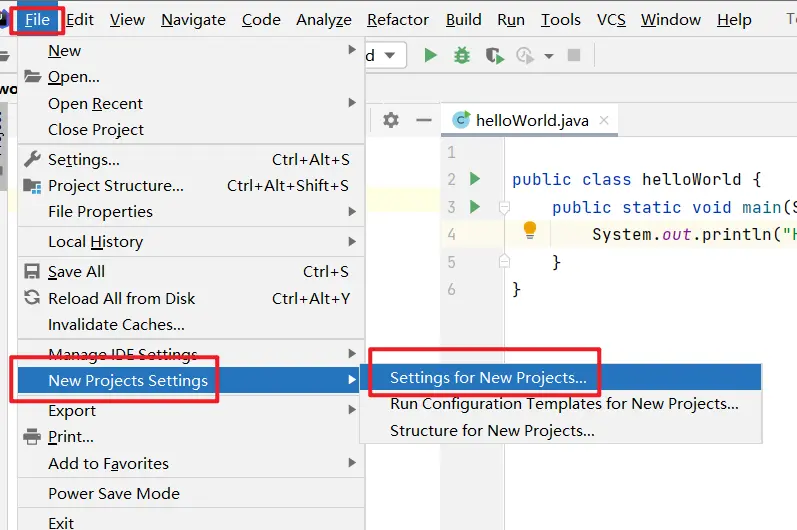Run main method from line 3 gutter arrow
This screenshot has height=530, width=797.
click(x=476, y=207)
